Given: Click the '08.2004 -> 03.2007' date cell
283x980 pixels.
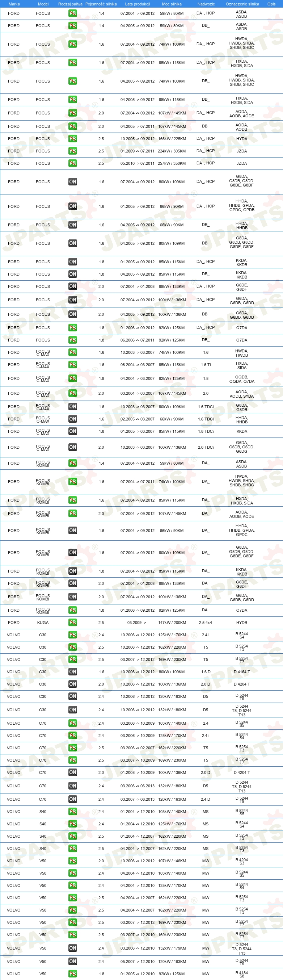Looking at the screenshot, I should 137,364.
